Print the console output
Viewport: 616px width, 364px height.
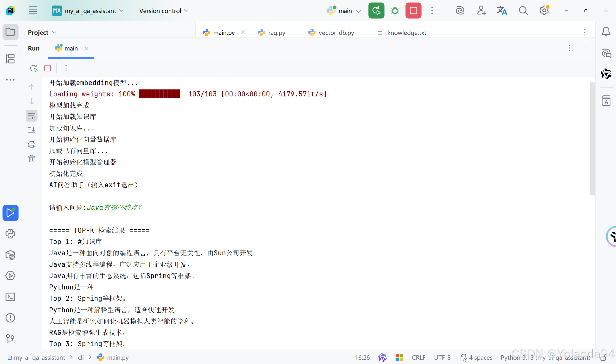(32, 144)
